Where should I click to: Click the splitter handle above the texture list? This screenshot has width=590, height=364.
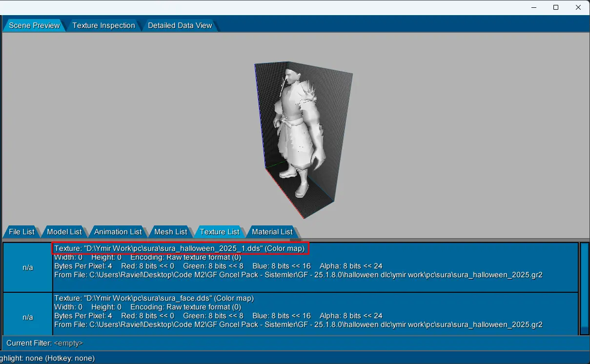295,240
